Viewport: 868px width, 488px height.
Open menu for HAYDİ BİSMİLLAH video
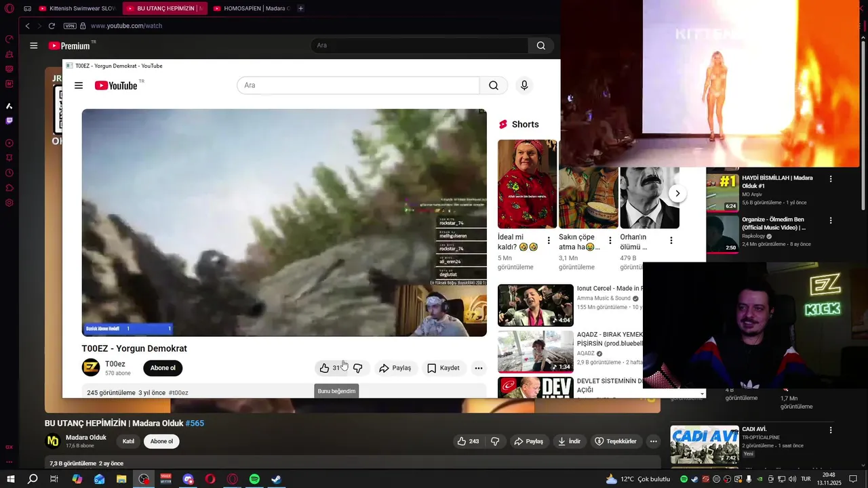click(x=831, y=179)
